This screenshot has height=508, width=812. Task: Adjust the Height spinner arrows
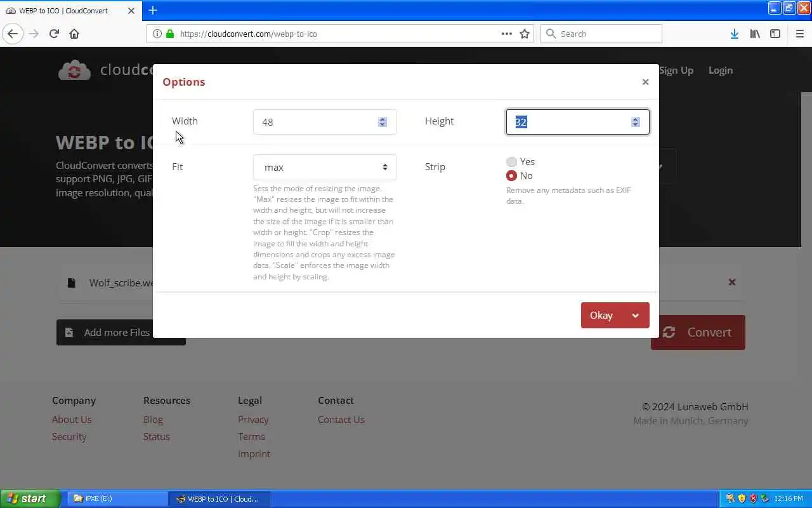pos(635,122)
